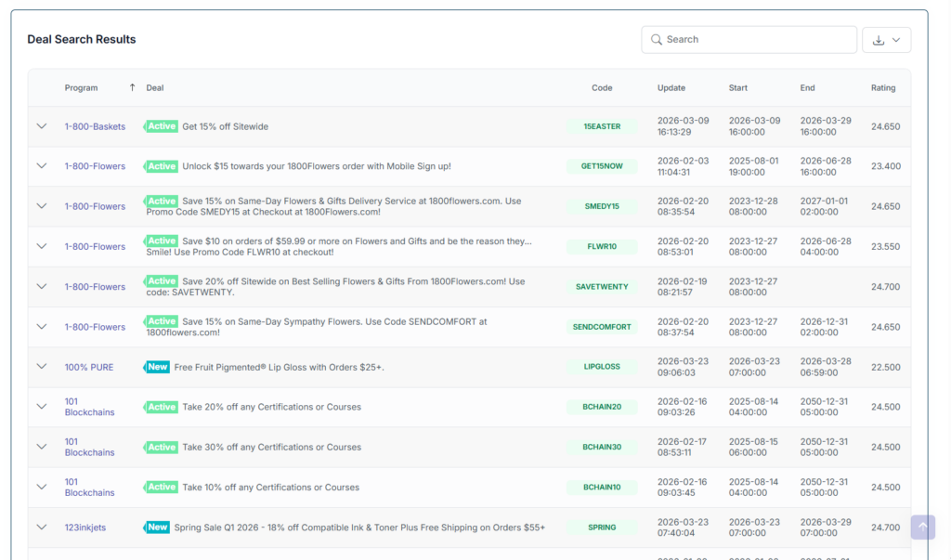Click the LIPGLOSS code badge
The height and width of the screenshot is (560, 951).
602,367
